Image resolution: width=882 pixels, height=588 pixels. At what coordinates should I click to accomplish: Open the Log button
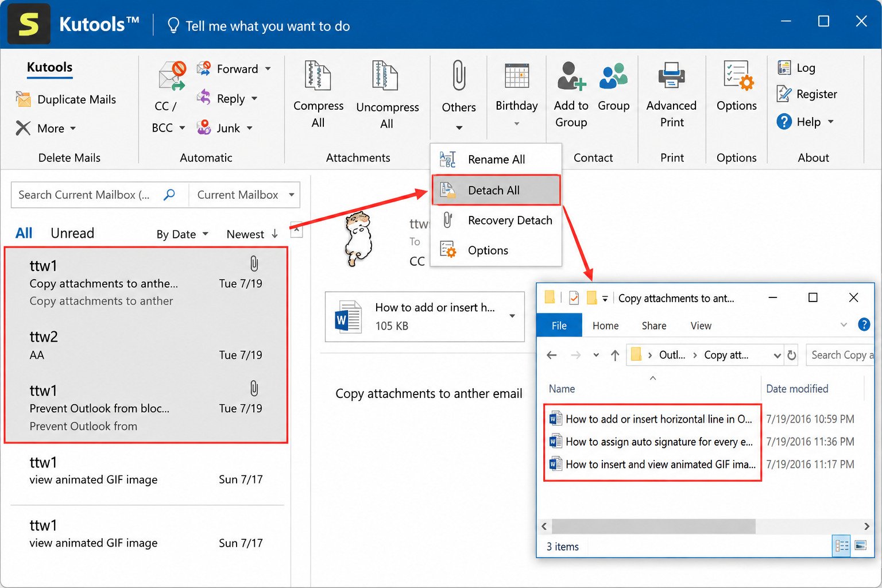click(x=797, y=68)
